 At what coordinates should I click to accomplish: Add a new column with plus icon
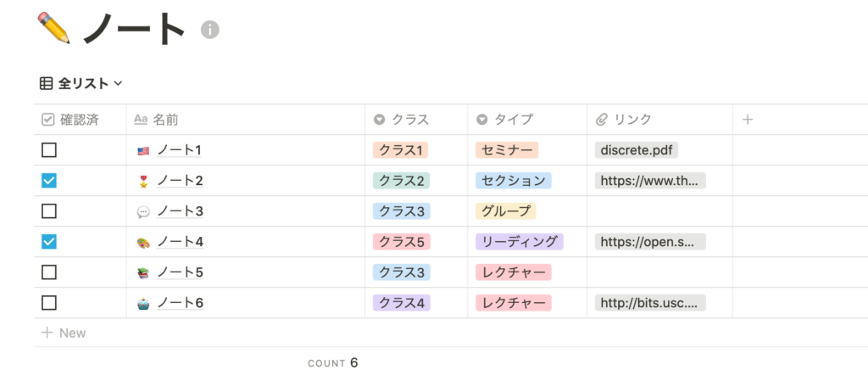pyautogui.click(x=748, y=119)
